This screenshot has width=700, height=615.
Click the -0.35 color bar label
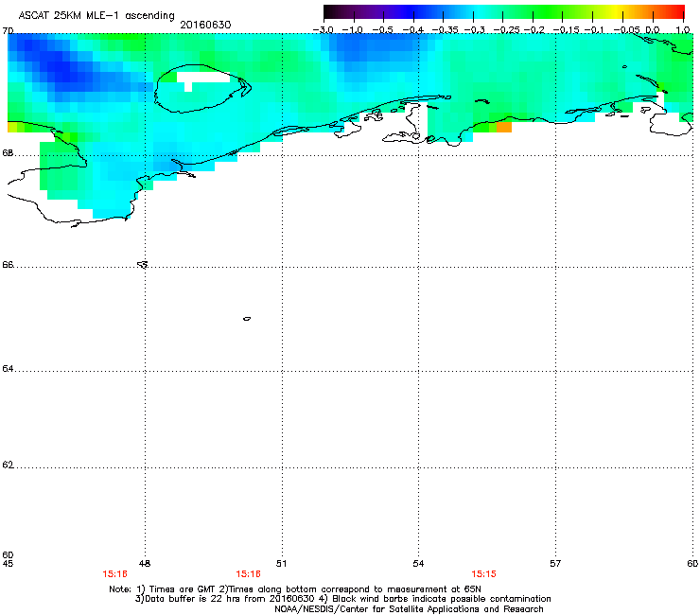(x=445, y=30)
